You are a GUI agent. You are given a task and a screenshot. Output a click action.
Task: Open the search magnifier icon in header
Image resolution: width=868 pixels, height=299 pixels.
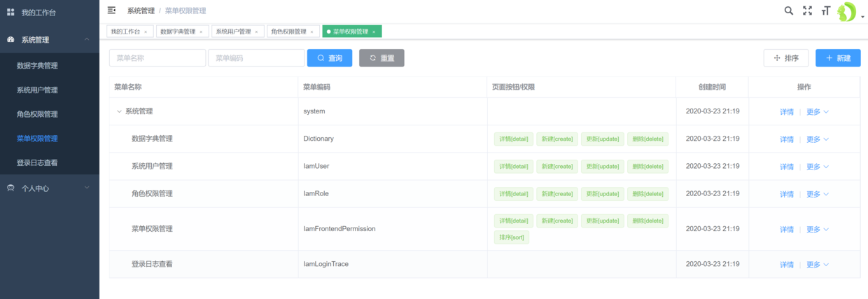tap(789, 11)
